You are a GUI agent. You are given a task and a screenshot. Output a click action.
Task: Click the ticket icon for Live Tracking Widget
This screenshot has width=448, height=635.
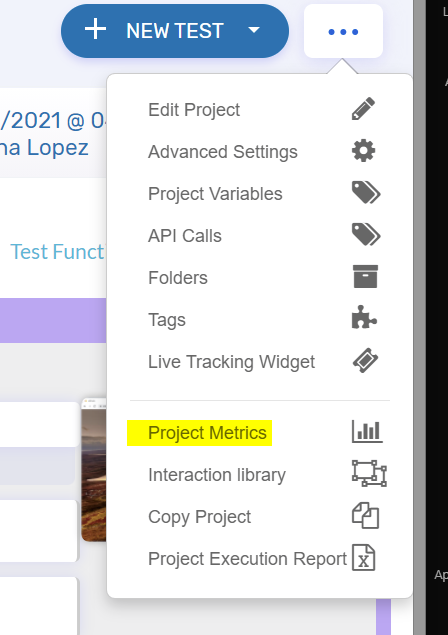(365, 360)
